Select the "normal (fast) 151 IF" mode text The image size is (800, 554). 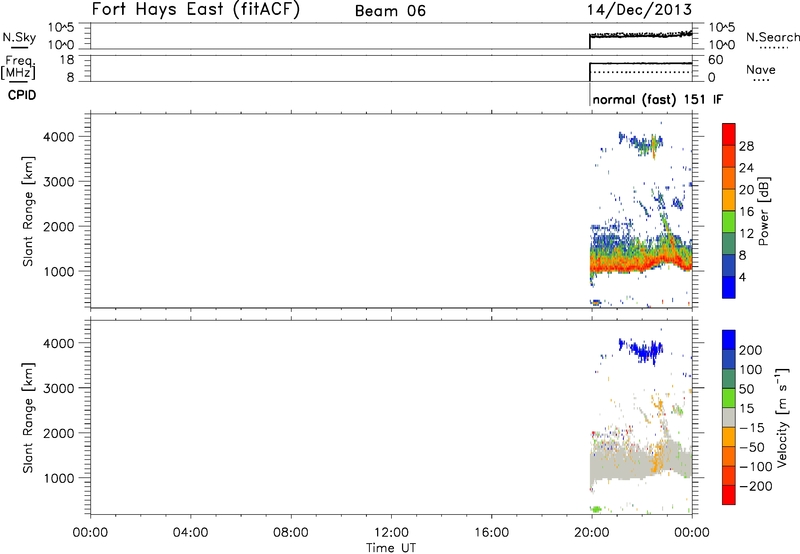pos(658,99)
